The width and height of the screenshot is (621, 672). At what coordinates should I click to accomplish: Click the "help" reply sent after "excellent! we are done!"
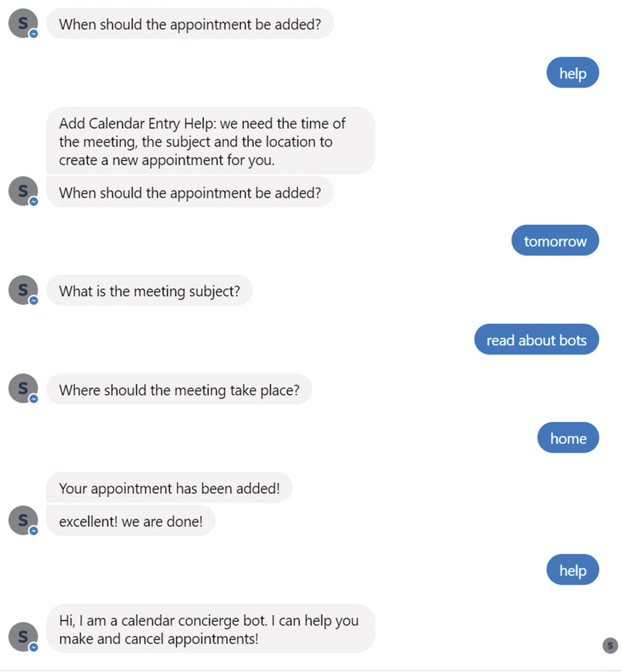point(572,570)
